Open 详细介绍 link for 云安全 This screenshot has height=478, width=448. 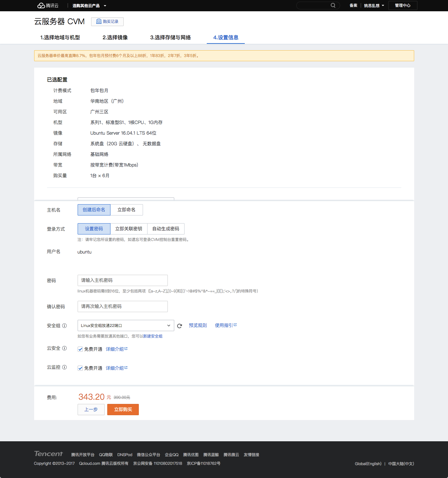pos(117,349)
